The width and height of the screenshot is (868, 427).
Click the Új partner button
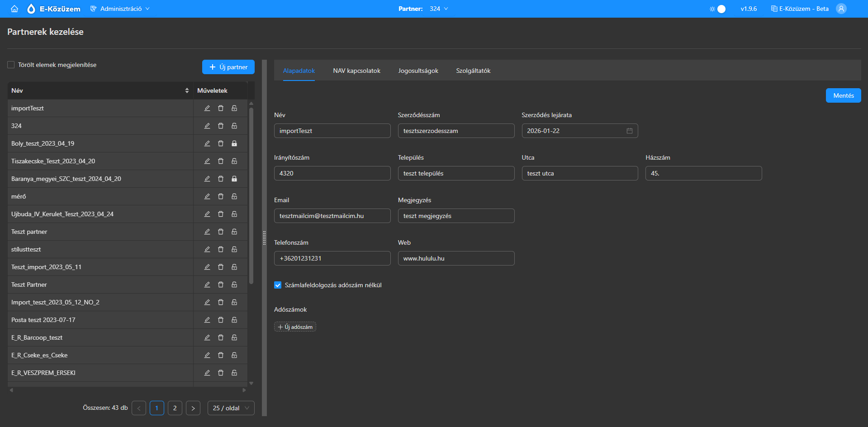coord(228,67)
